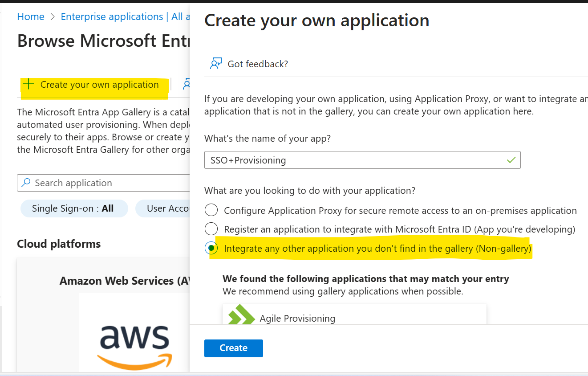Open the Agile Provisioning suggested app
This screenshot has width=588, height=376.
[354, 315]
